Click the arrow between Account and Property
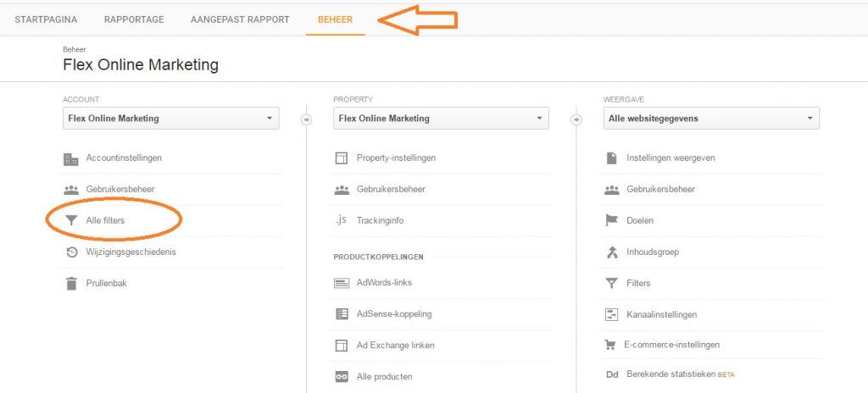Screen dimensions: 868x393 click(306, 119)
